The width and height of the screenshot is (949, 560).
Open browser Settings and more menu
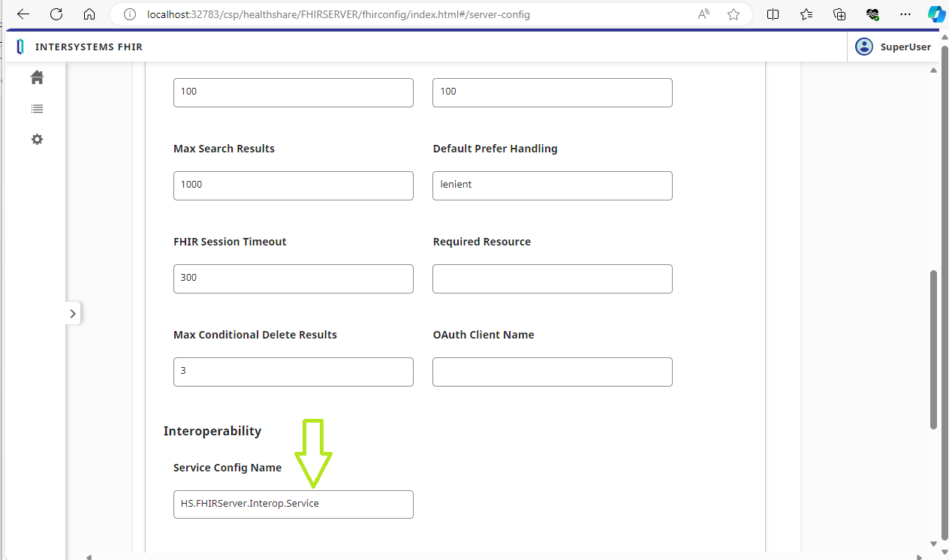tap(904, 14)
